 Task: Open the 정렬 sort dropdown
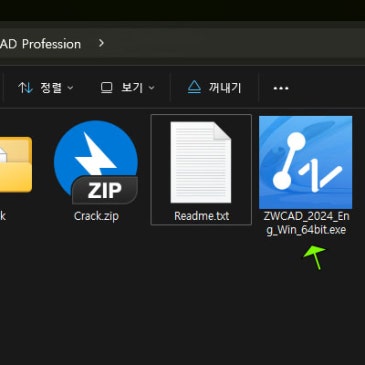click(46, 88)
